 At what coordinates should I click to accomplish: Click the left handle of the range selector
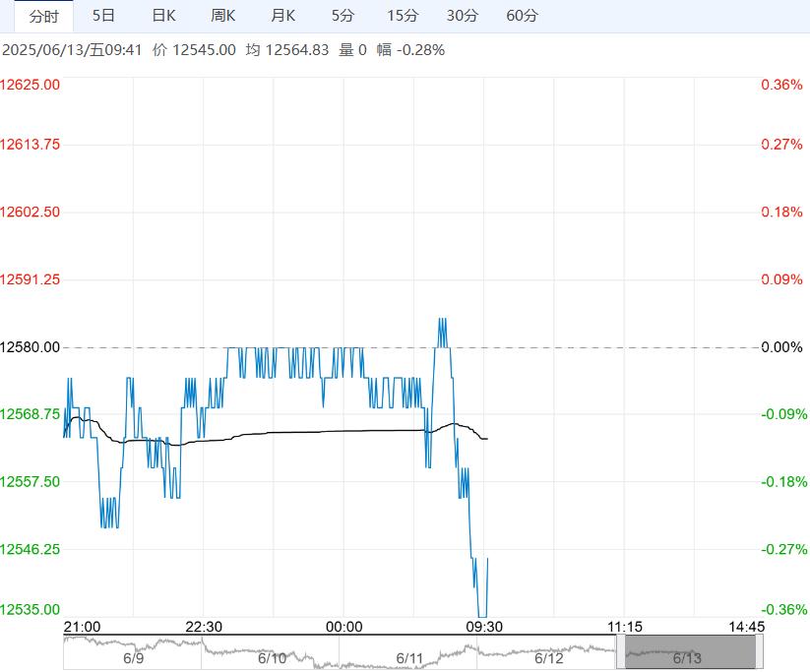pos(620,652)
